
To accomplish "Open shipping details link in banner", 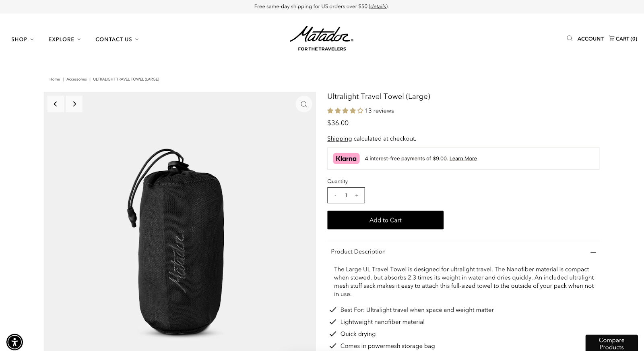I will 378,6.
